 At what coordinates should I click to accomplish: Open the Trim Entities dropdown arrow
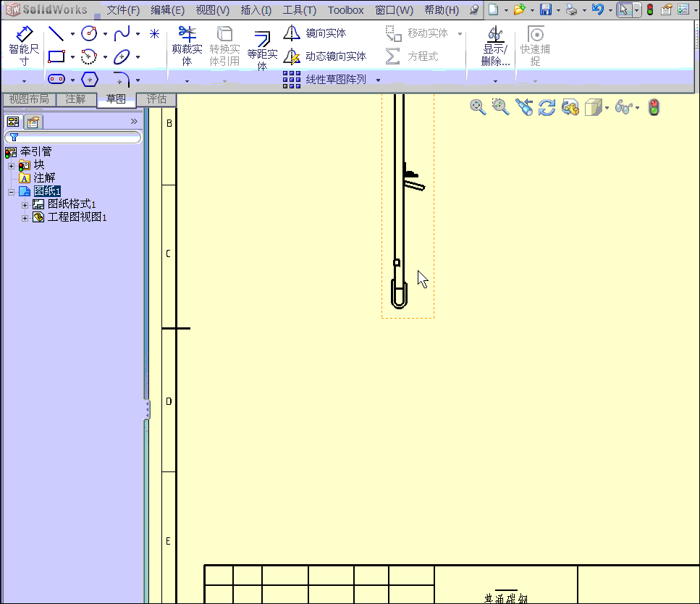coord(187,81)
